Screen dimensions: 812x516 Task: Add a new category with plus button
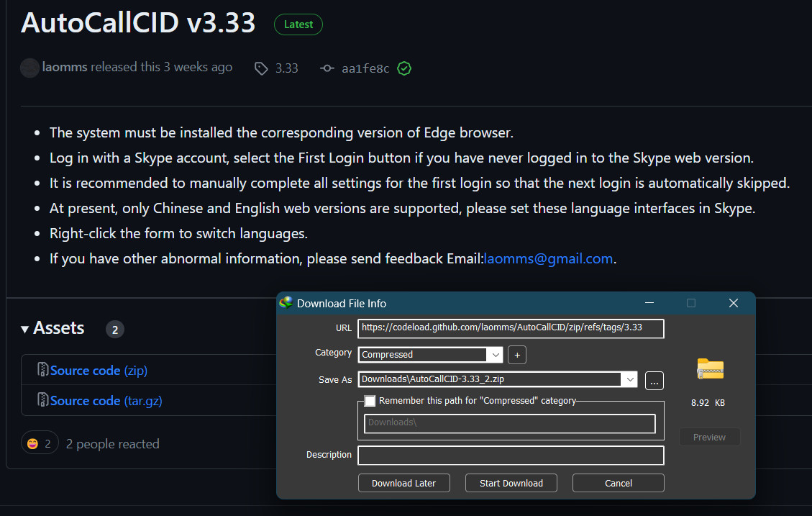tap(517, 355)
